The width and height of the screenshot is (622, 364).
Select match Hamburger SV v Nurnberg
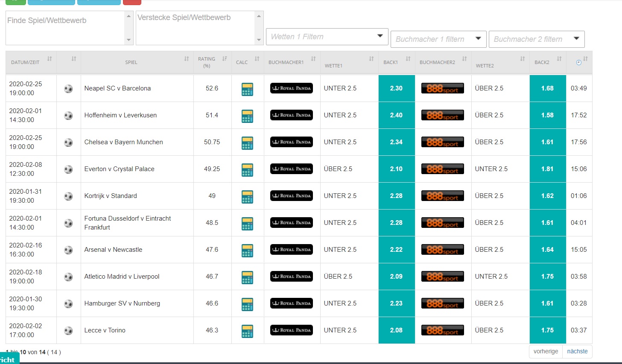[x=122, y=303]
